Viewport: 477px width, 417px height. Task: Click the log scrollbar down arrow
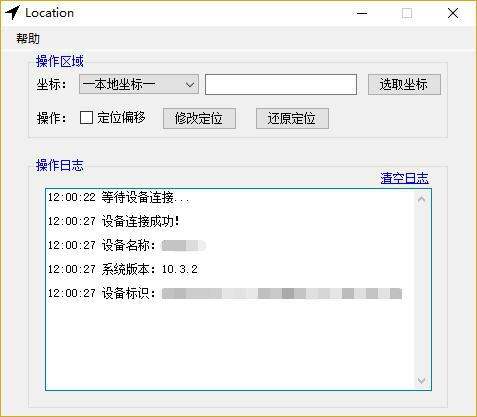click(421, 380)
